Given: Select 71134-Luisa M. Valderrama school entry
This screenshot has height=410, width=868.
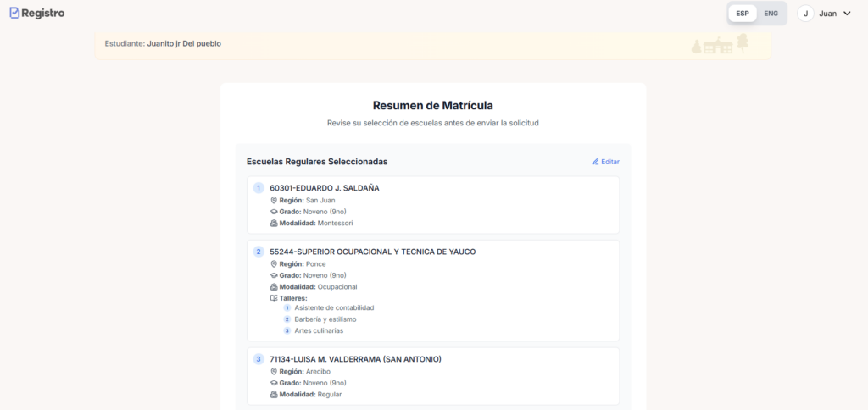Looking at the screenshot, I should tap(355, 359).
